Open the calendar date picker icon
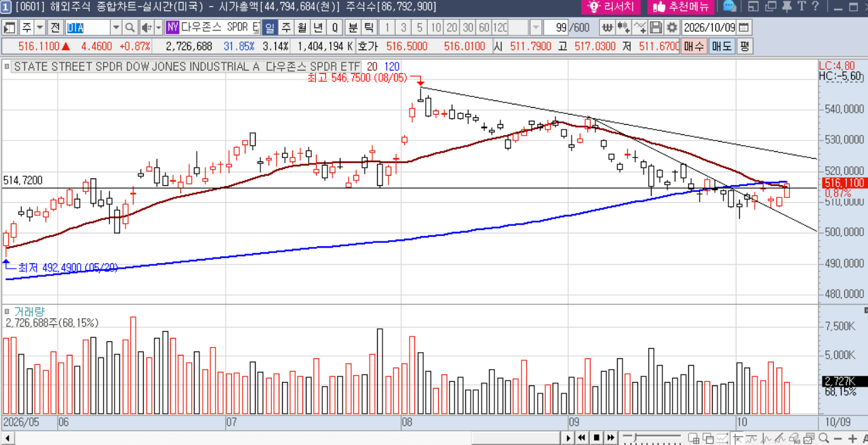868x445 pixels. [744, 28]
